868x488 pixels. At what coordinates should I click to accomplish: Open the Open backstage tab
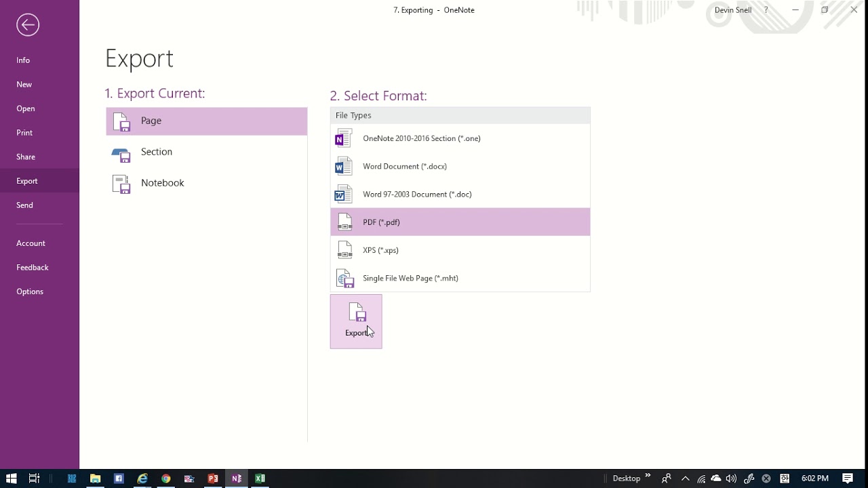[x=39, y=108]
